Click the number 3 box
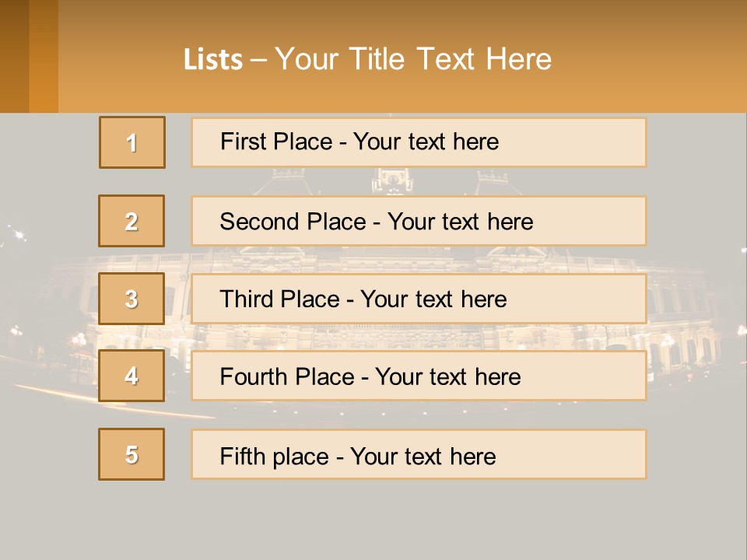This screenshot has width=747, height=560. [132, 299]
